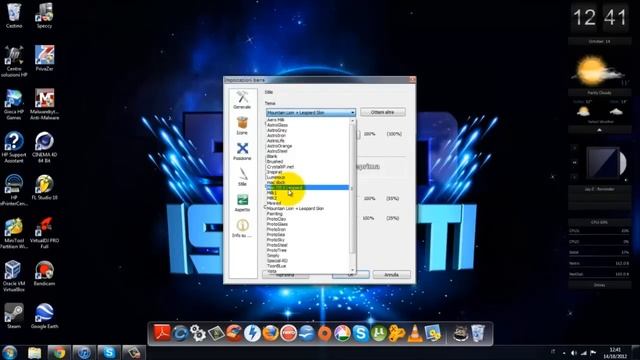
Task: Click the Annulla button
Action: [391, 275]
